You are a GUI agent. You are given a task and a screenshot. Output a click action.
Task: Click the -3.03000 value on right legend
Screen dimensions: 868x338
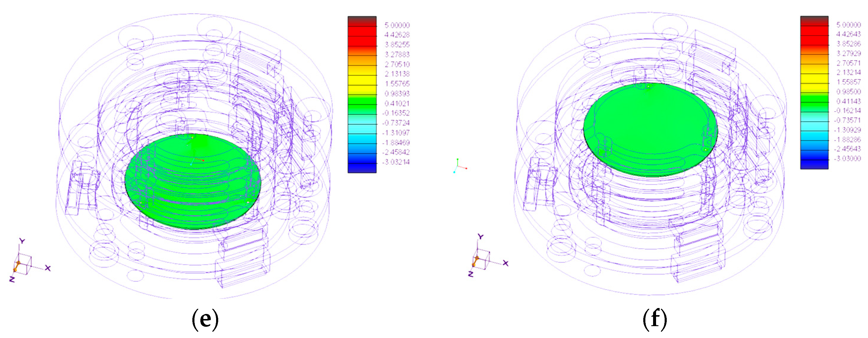tap(848, 158)
